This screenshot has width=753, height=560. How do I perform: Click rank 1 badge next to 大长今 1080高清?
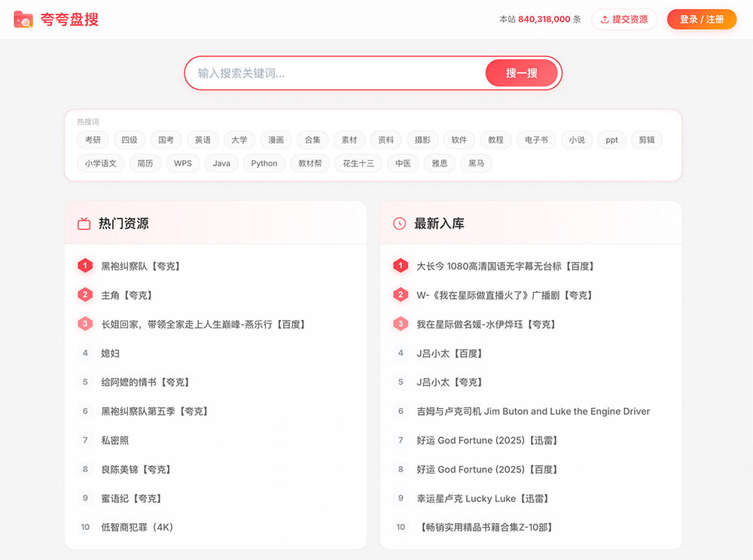(x=401, y=266)
